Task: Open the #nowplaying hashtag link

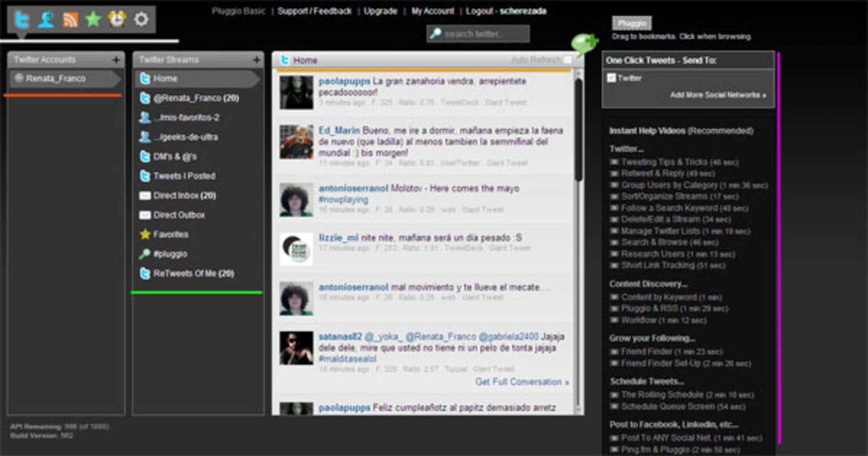Action: [343, 199]
